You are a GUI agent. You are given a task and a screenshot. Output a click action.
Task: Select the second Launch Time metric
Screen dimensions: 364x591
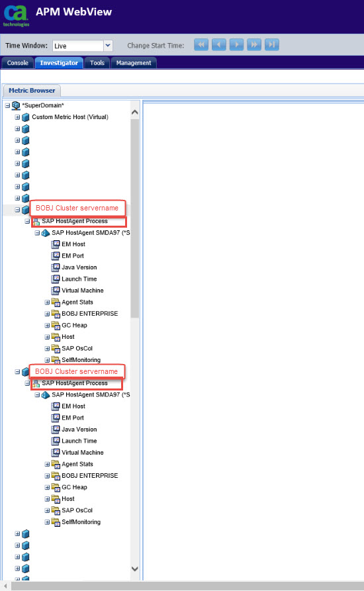tap(79, 441)
